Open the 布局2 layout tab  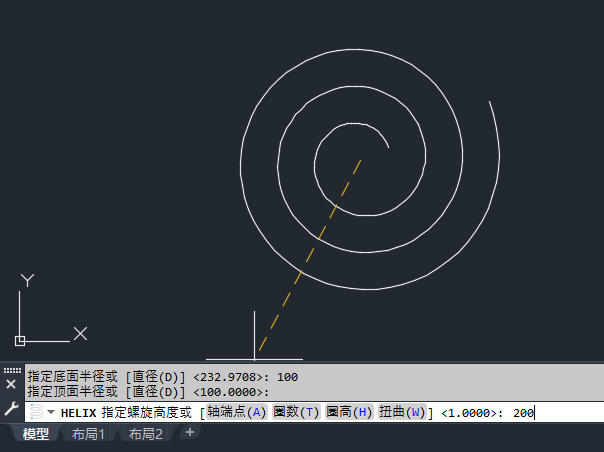point(146,434)
